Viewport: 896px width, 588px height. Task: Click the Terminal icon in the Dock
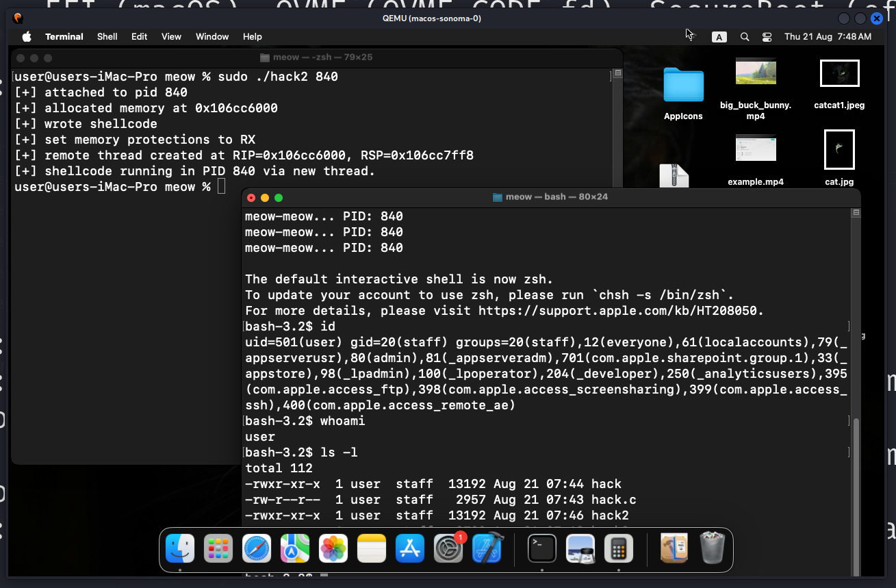pyautogui.click(x=541, y=549)
